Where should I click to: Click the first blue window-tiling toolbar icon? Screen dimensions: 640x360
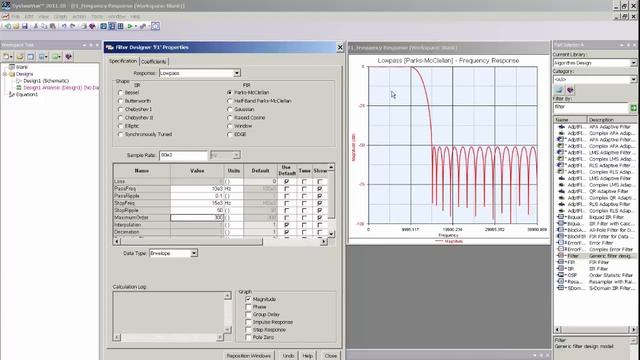(104, 26)
